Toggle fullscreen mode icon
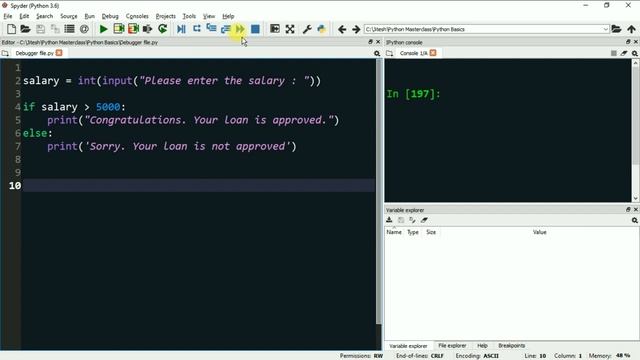The height and width of the screenshot is (360, 640). tap(290, 29)
